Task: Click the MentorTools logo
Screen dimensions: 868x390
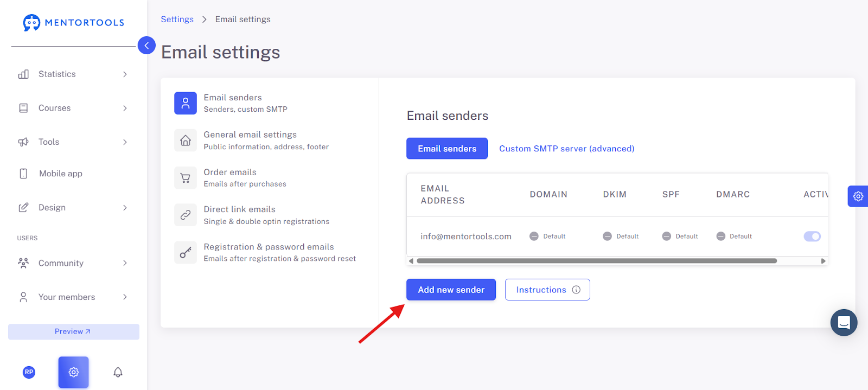Action: click(x=74, y=23)
